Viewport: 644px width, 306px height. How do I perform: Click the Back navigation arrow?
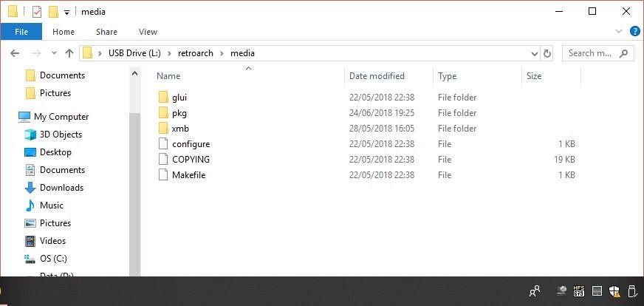15,53
